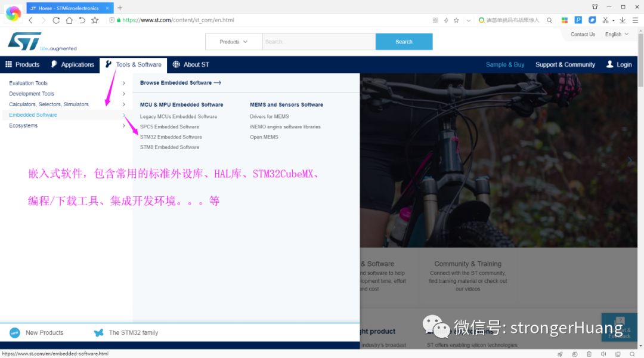This screenshot has width=644, height=358.
Task: Expand Development Tools chevron arrow
Action: [x=123, y=94]
